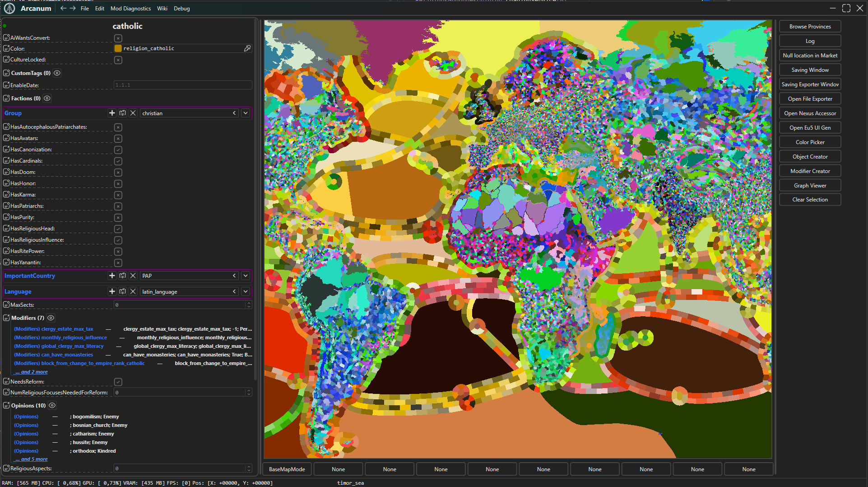Viewport: 868px width, 487px height.
Task: Uncheck the NeedsReform checkbox
Action: (118, 382)
